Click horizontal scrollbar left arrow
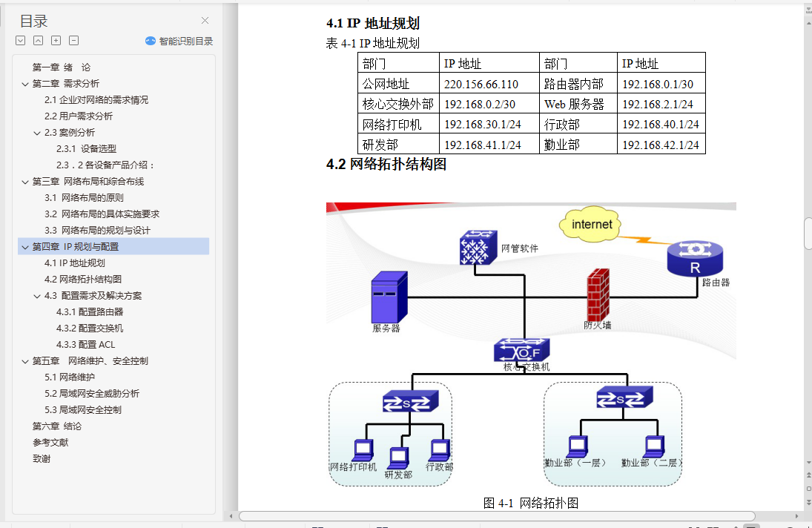 231,516
